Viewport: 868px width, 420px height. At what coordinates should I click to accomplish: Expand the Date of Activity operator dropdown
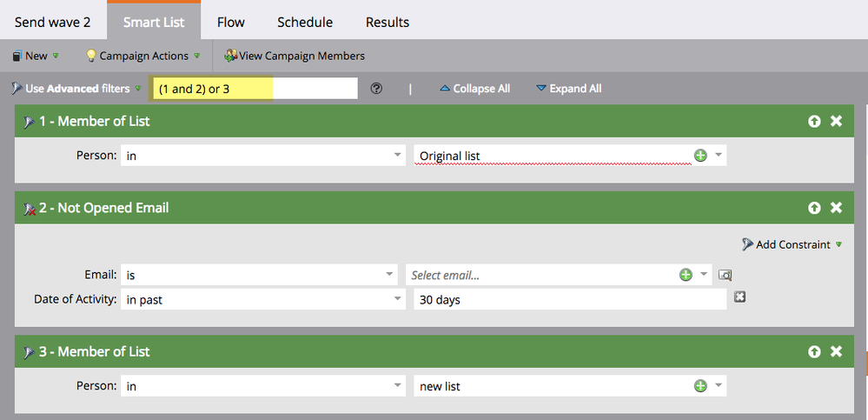[x=263, y=299]
